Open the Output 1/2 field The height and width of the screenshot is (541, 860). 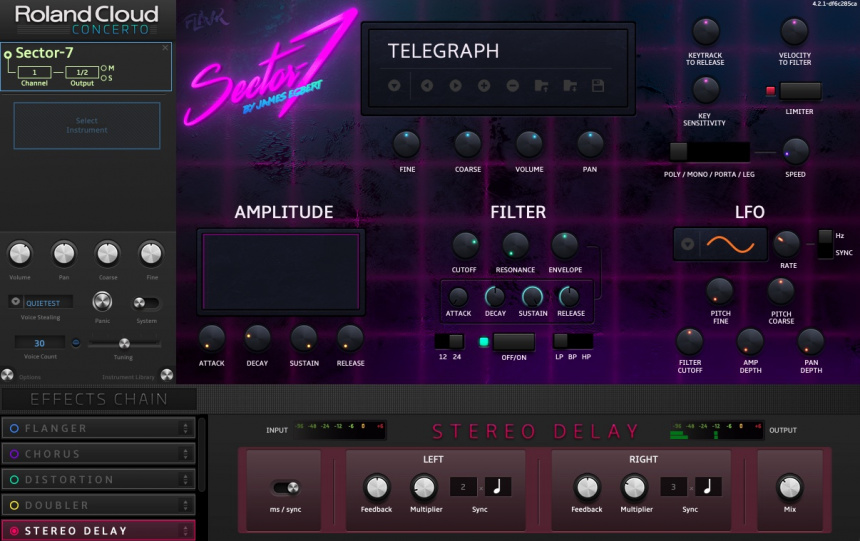coord(82,72)
